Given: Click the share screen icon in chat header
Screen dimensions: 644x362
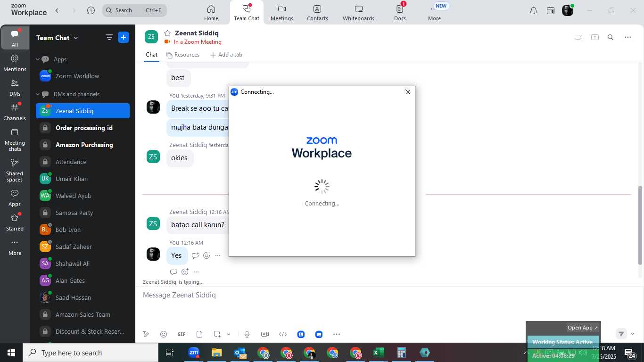Looking at the screenshot, I should click(595, 37).
